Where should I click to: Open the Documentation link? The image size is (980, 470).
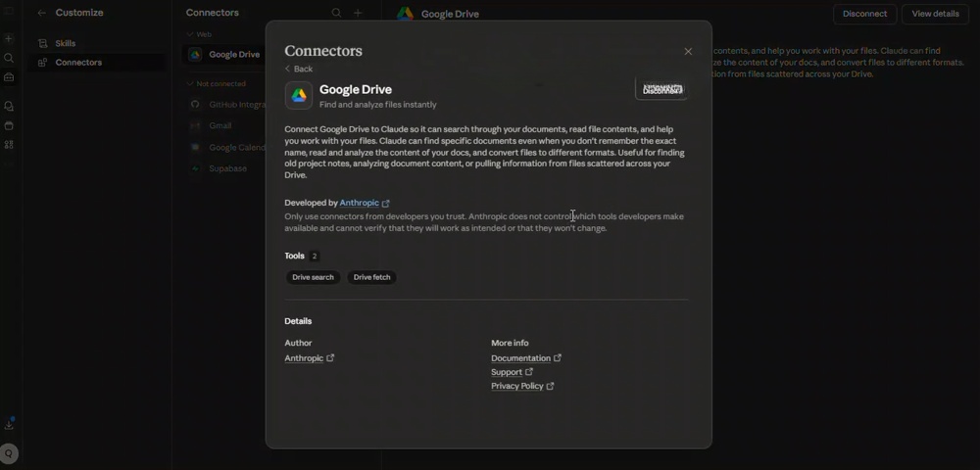520,358
